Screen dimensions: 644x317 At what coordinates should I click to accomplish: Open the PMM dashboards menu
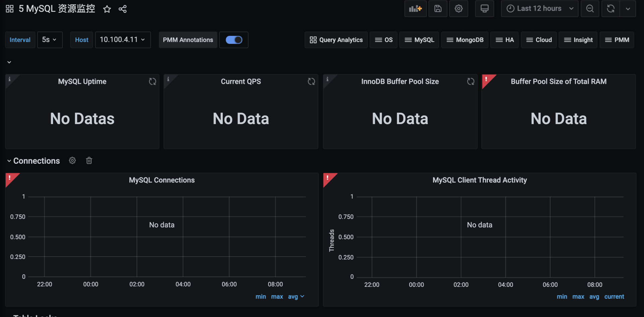tap(617, 40)
